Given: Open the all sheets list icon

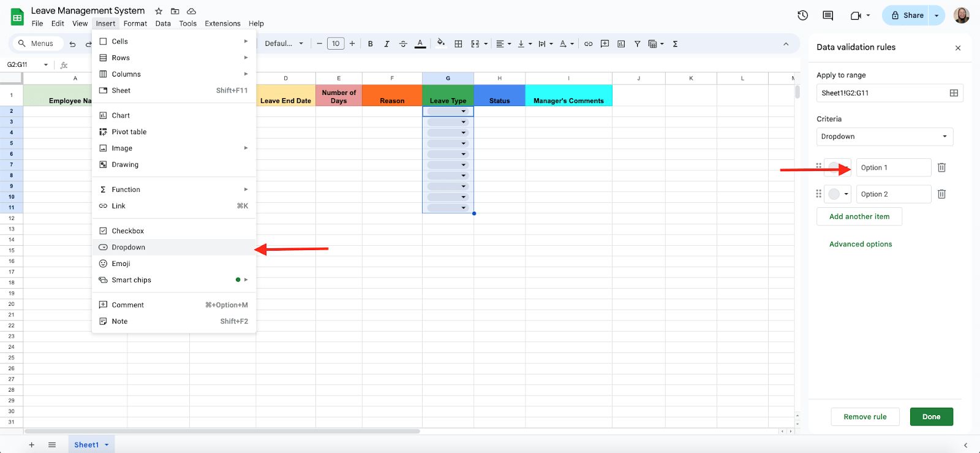Looking at the screenshot, I should 52,444.
